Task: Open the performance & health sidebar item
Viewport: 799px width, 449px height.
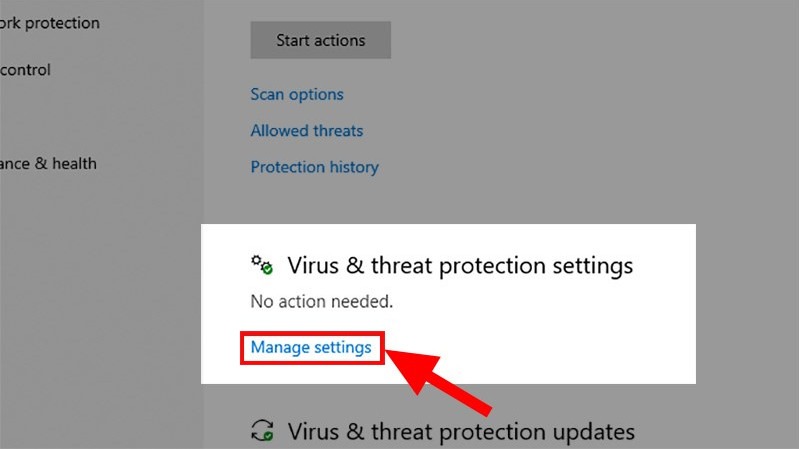Action: (x=48, y=163)
